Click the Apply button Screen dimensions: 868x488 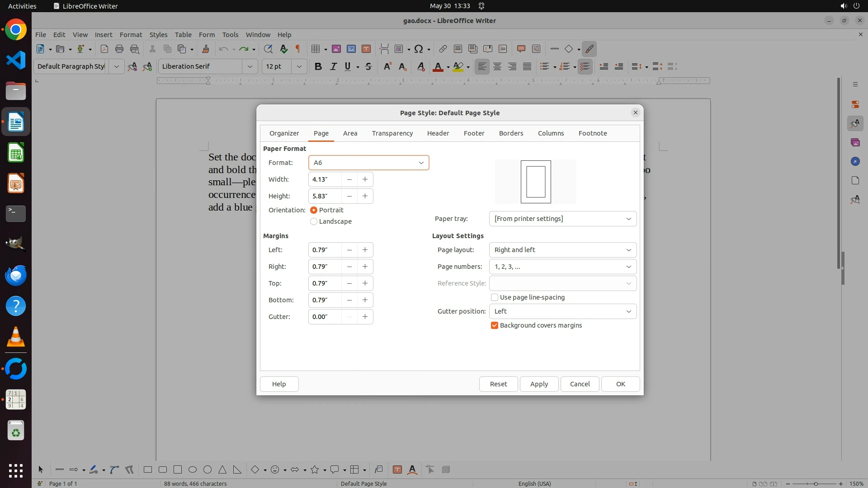point(539,384)
